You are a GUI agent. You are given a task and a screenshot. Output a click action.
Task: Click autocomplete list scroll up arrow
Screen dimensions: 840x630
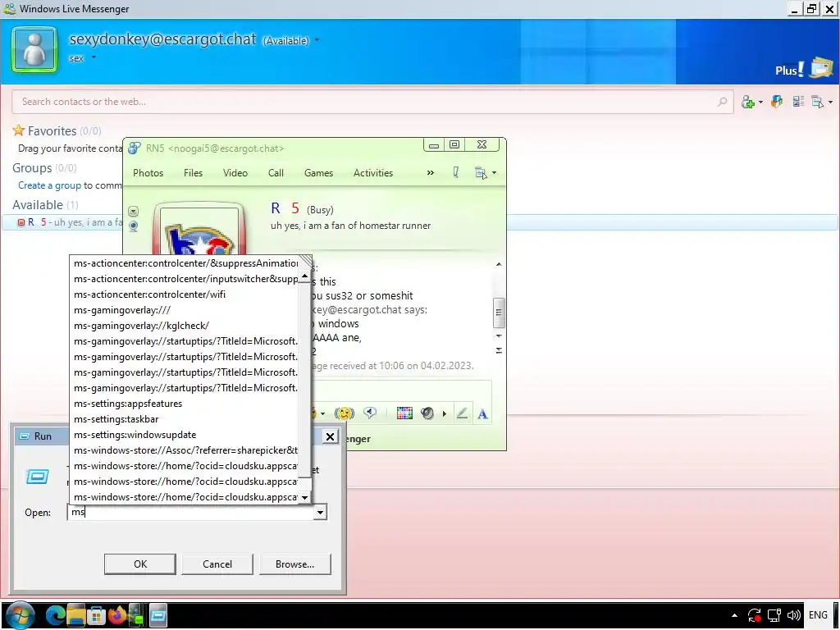[305, 276]
